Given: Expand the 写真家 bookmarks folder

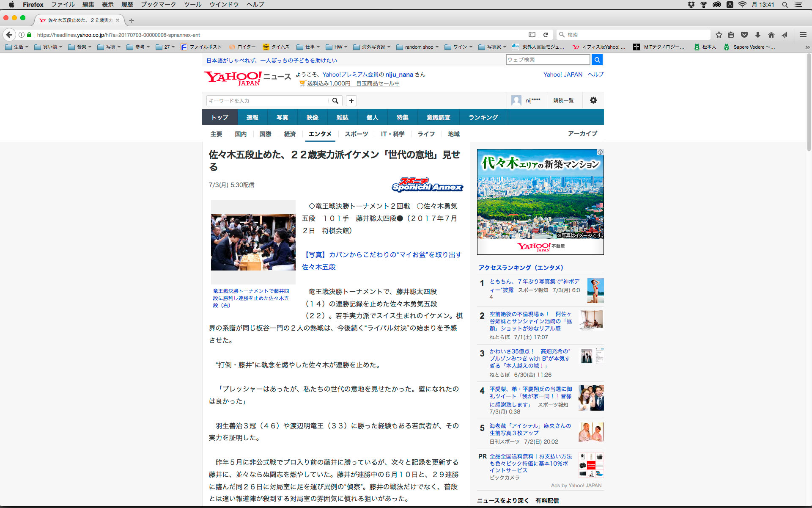Looking at the screenshot, I should (493, 47).
